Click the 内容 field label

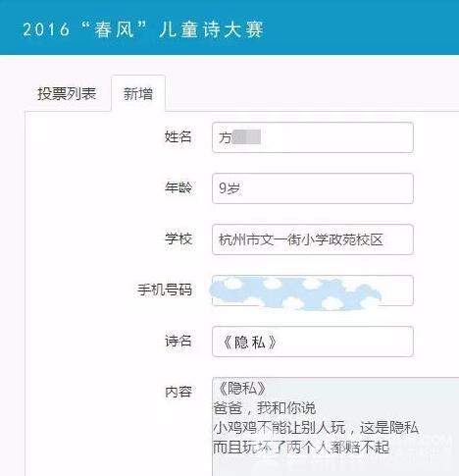coord(178,392)
